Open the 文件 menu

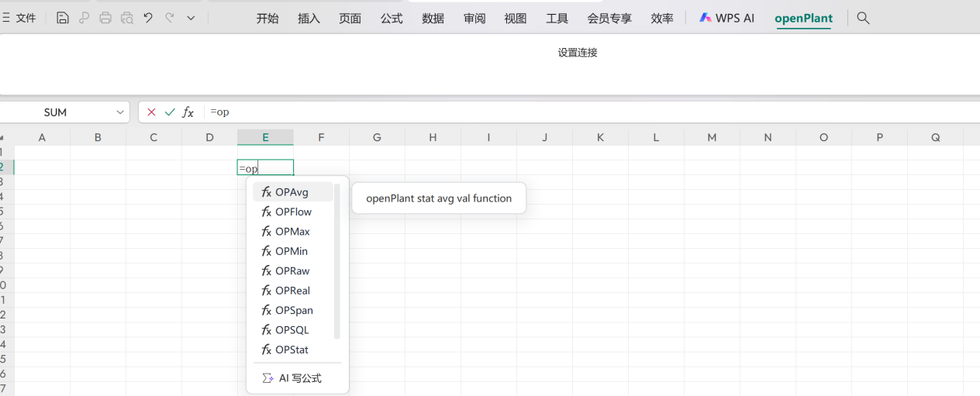[19, 18]
